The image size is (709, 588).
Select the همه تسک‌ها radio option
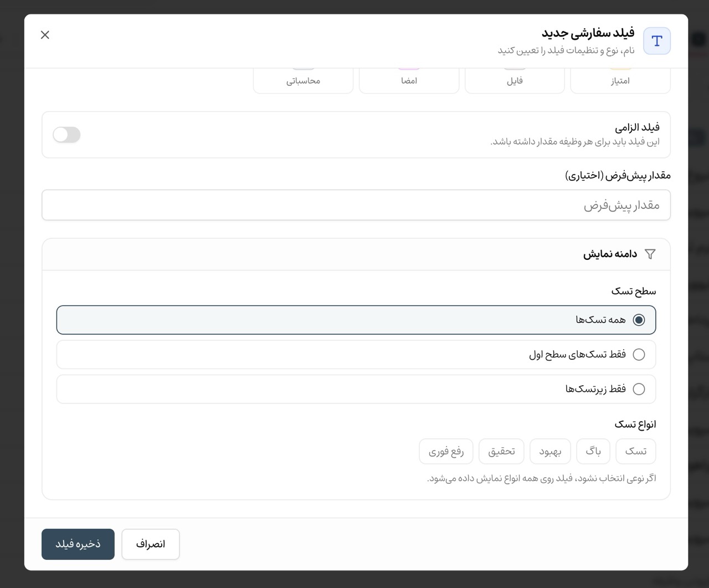356,320
